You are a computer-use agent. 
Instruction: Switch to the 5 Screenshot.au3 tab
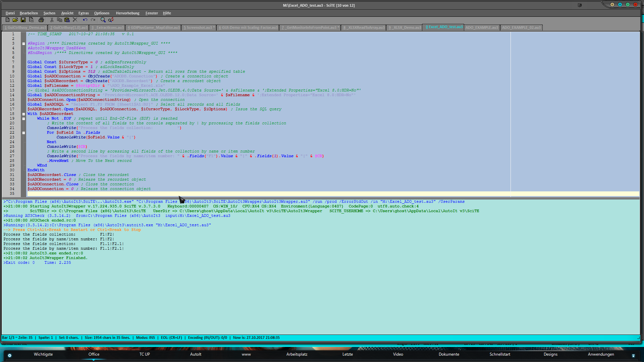[x=199, y=27]
